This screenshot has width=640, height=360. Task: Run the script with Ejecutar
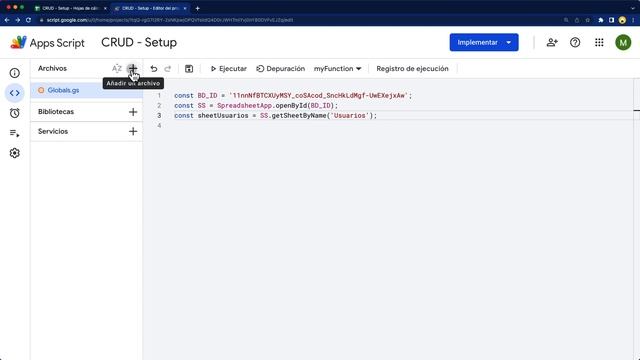pos(229,69)
